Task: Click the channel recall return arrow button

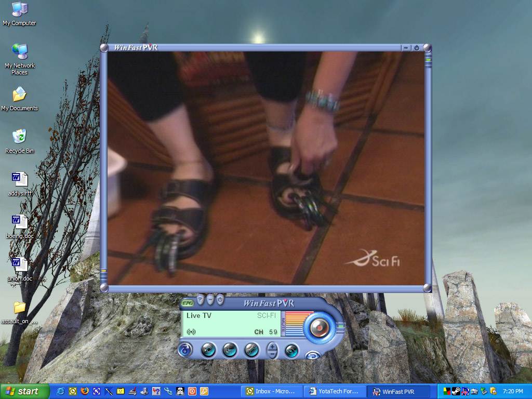Action: [x=312, y=355]
